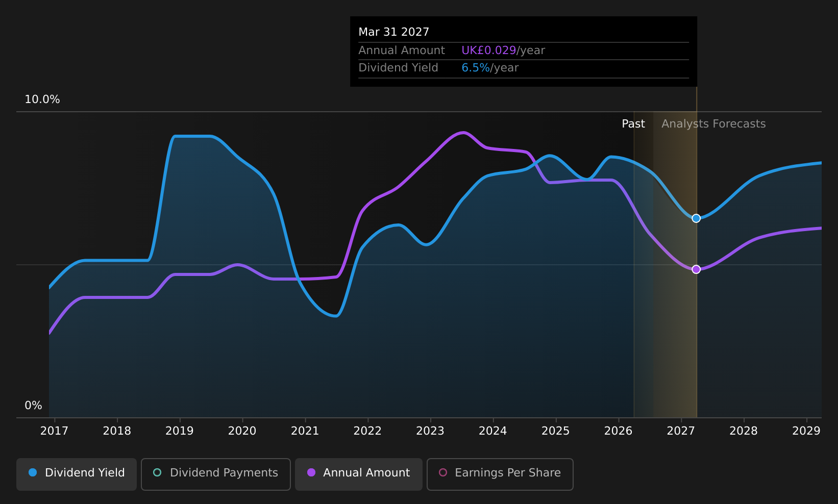Click the 2028 x-axis label

point(744,431)
